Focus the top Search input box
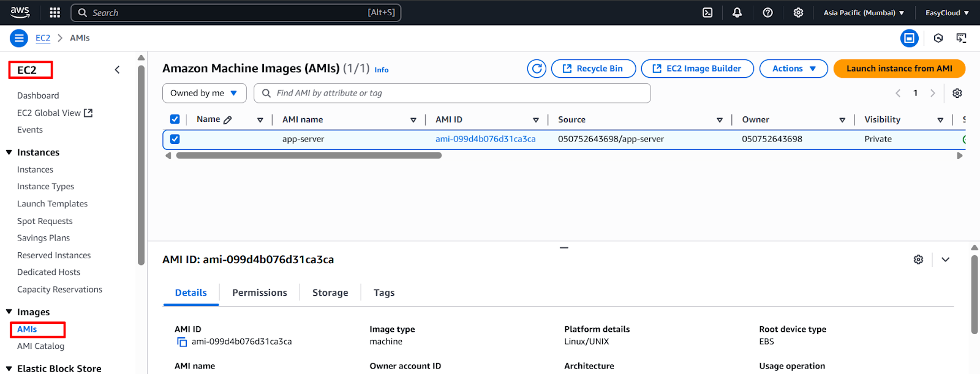Viewport: 980px width, 374px height. 236,12
